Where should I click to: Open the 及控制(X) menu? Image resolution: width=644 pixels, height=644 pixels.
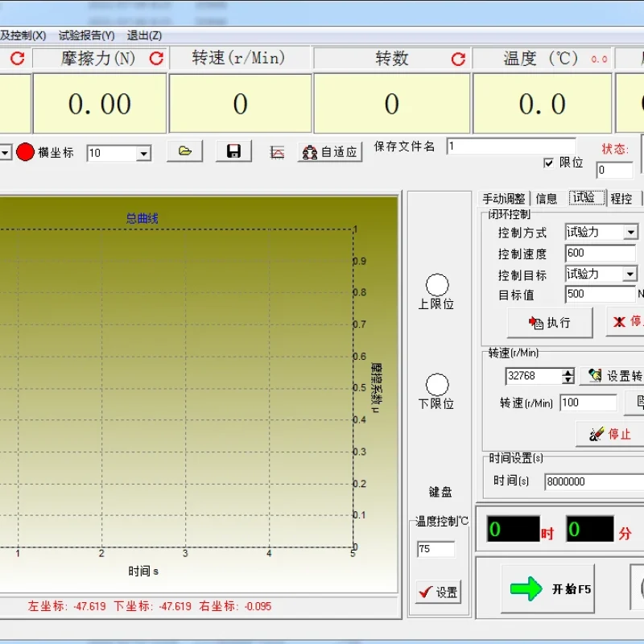tap(23, 35)
